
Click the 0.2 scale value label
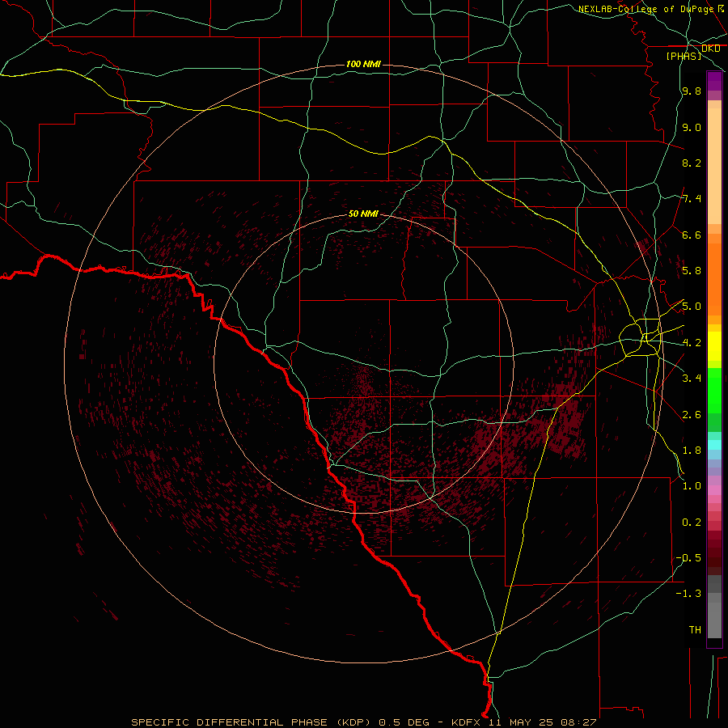pyautogui.click(x=692, y=523)
